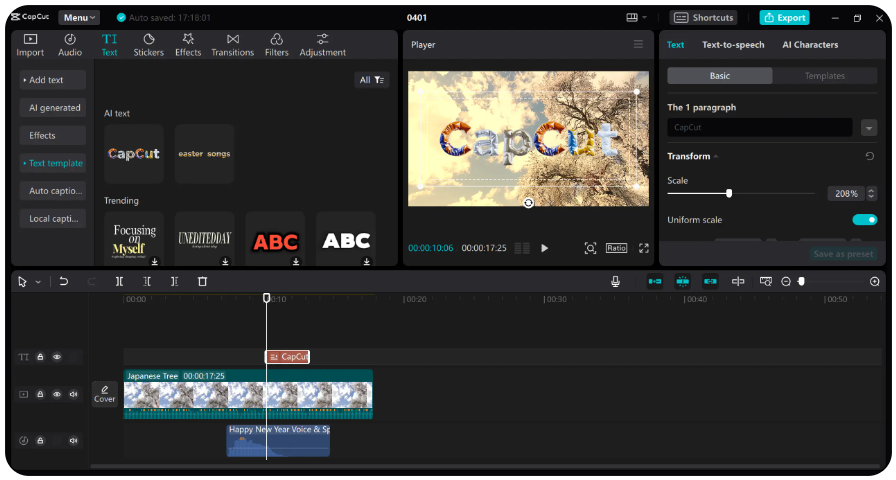Expand the paragraph dropdown arrow
The height and width of the screenshot is (480, 896).
coord(869,127)
